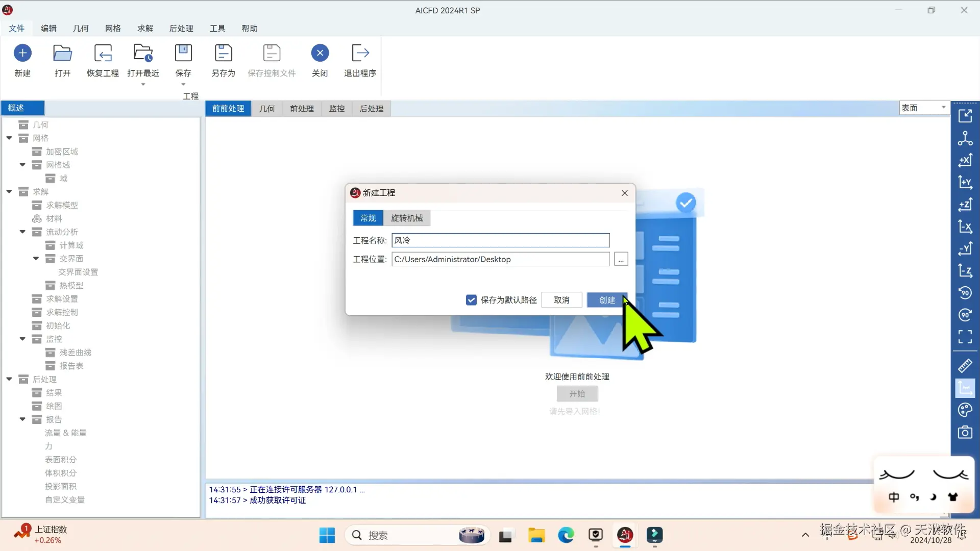Click the 退出程序 exit icon
The width and height of the screenshot is (980, 551).
coord(360,53)
